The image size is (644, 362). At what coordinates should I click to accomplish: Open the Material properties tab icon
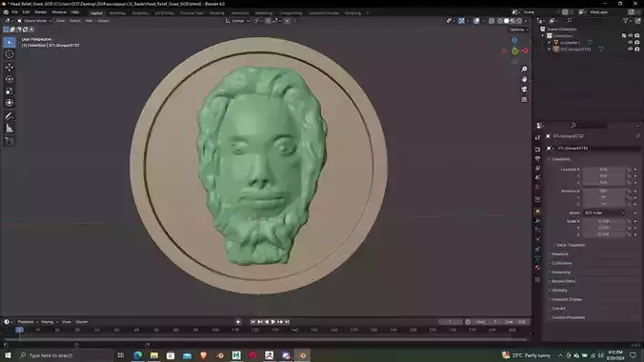click(x=537, y=268)
